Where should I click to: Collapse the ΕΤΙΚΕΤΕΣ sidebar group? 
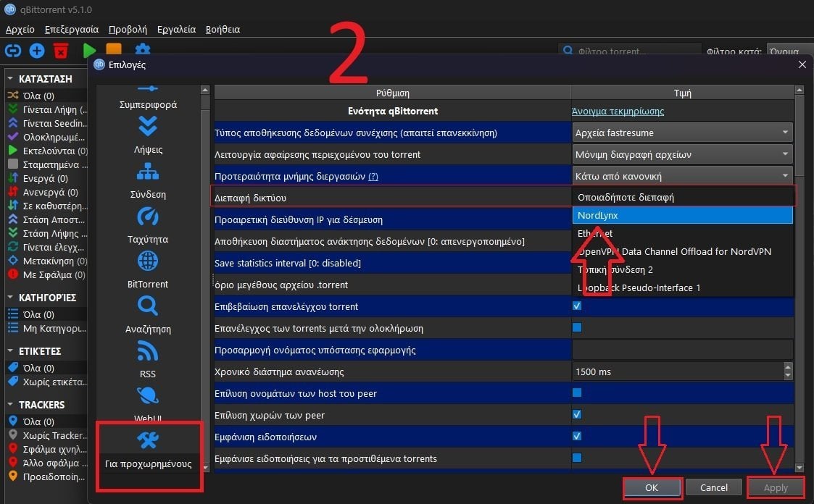point(10,351)
